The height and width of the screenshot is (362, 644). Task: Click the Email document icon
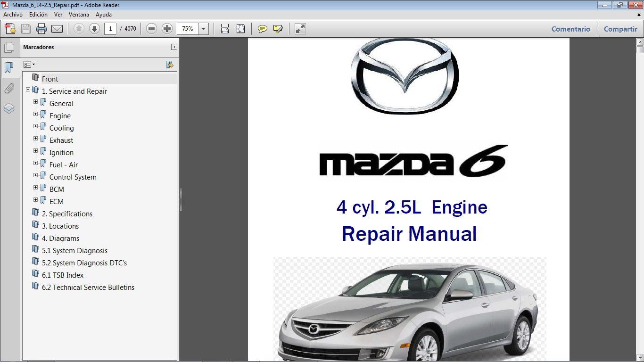[x=57, y=28]
